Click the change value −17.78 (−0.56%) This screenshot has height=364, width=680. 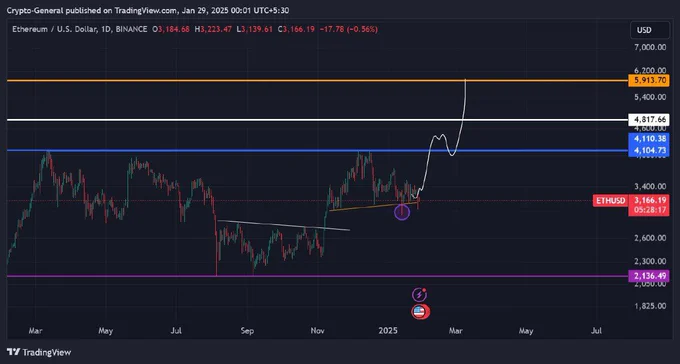point(348,30)
